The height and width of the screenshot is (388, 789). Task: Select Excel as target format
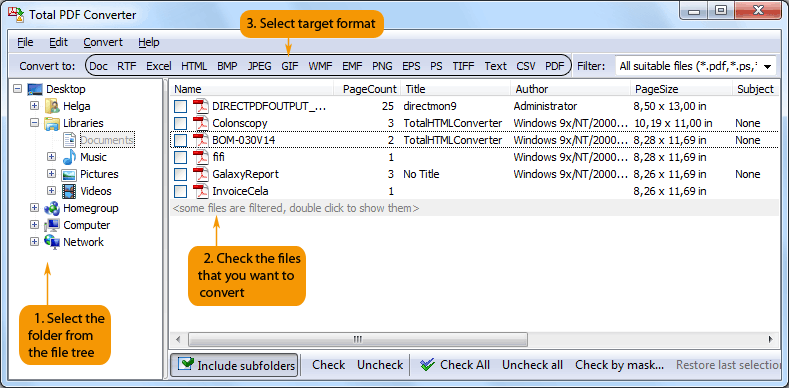click(x=159, y=66)
